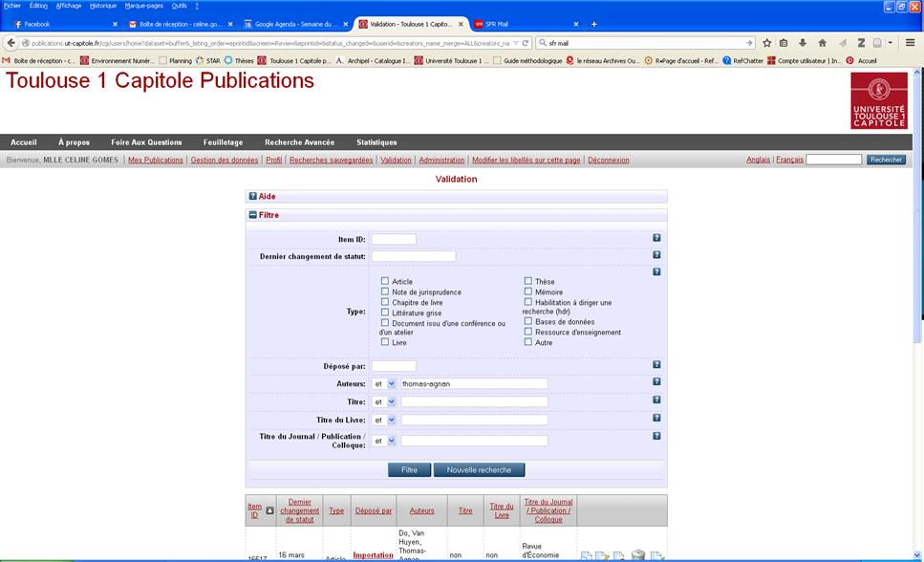The height and width of the screenshot is (562, 924).
Task: Check the Chapitre de livre checkbox
Action: point(385,302)
